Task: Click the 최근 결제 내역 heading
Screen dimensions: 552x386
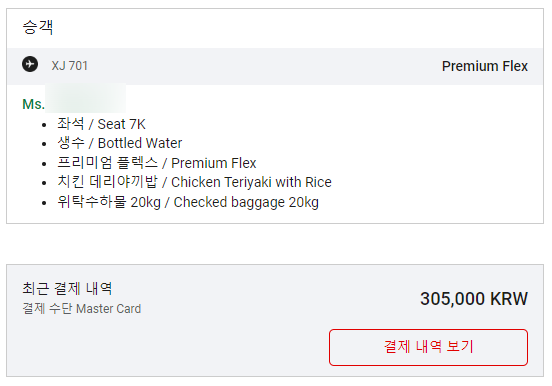Action: [x=67, y=288]
